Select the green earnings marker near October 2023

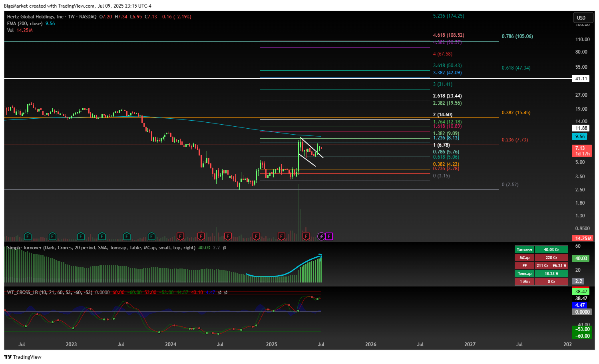pyautogui.click(x=151, y=237)
